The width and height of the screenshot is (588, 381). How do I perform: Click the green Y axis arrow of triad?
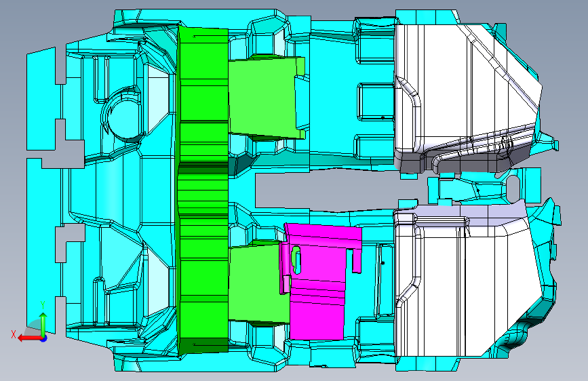[x=43, y=324]
